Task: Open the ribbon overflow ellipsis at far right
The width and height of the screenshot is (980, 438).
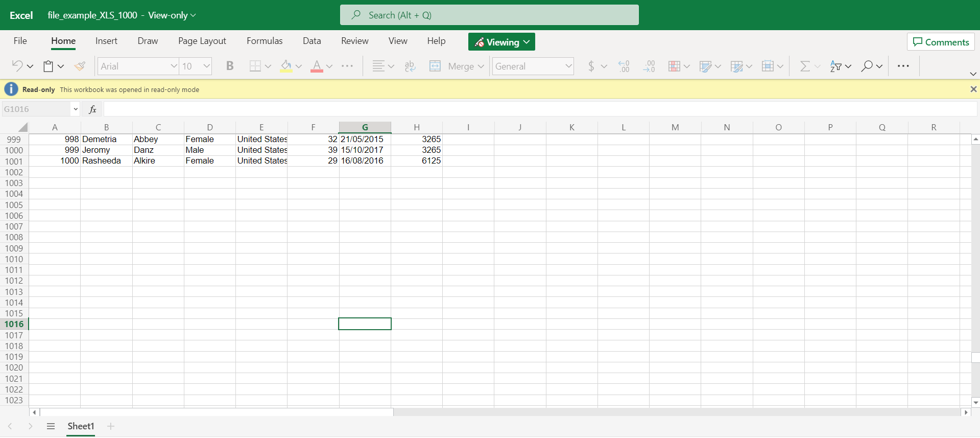Action: pyautogui.click(x=903, y=66)
